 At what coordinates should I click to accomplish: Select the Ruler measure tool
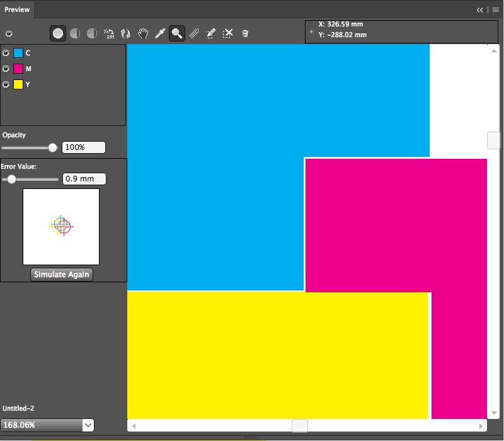pos(194,33)
